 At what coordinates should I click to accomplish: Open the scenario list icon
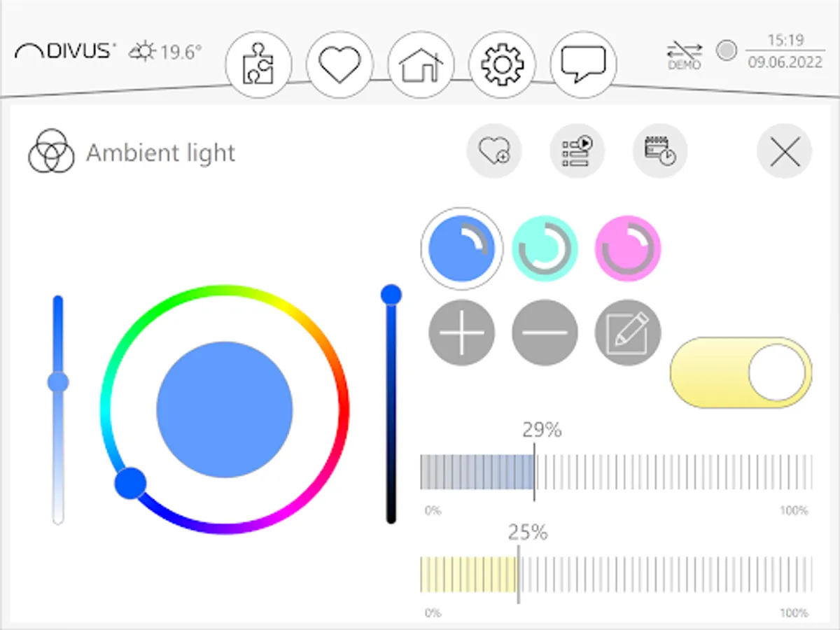pyautogui.click(x=577, y=150)
